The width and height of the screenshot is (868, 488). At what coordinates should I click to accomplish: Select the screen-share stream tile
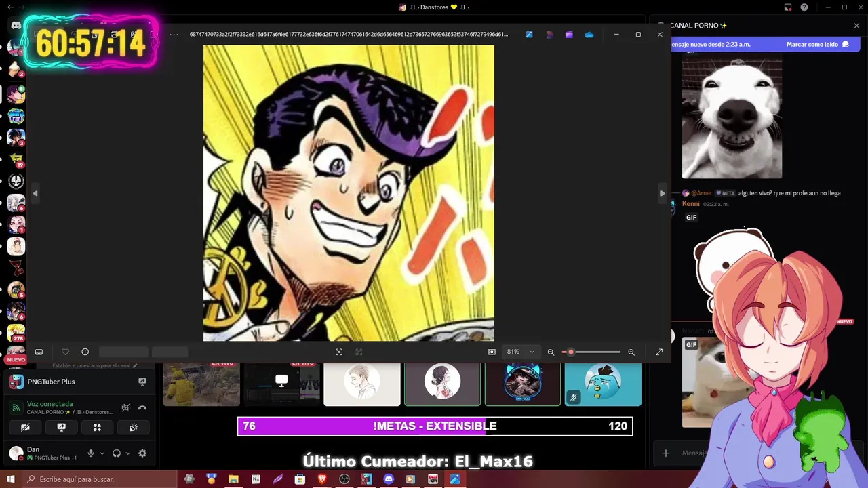(x=281, y=384)
